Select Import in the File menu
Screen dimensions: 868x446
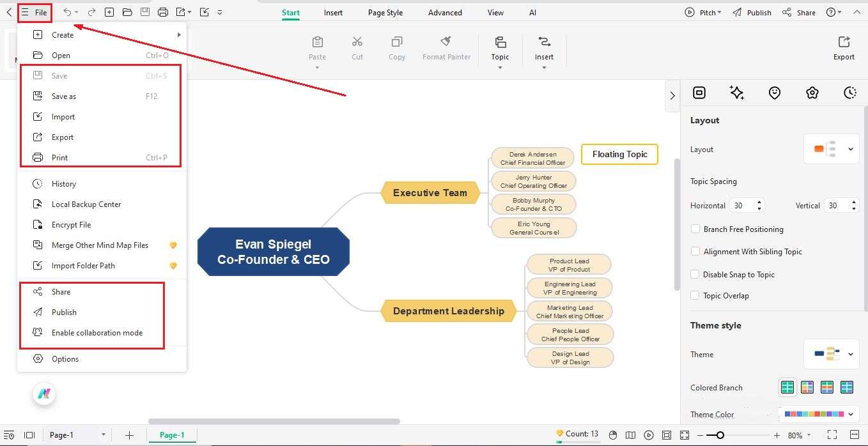[101, 116]
